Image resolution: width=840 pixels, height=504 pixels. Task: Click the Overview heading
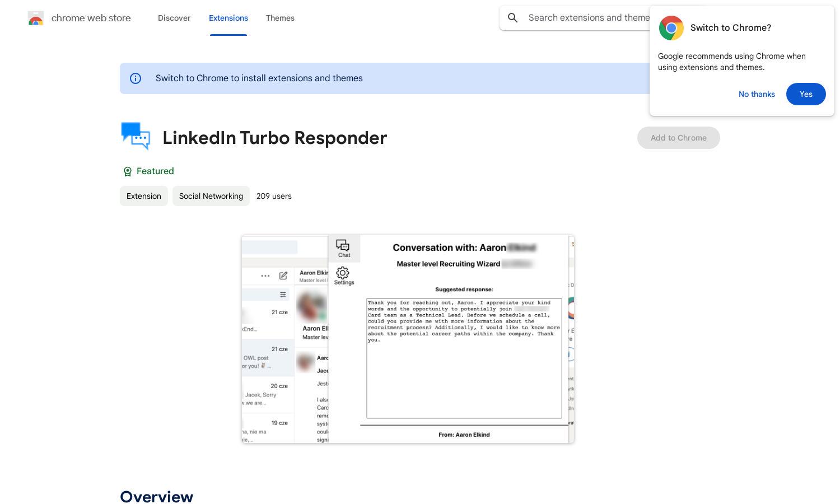pyautogui.click(x=157, y=497)
